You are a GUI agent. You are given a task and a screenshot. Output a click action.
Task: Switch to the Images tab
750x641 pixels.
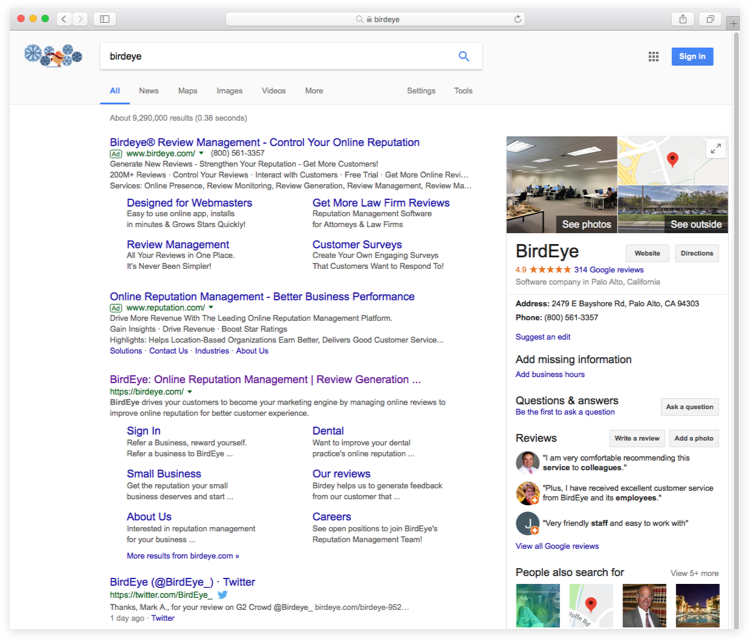pos(230,90)
